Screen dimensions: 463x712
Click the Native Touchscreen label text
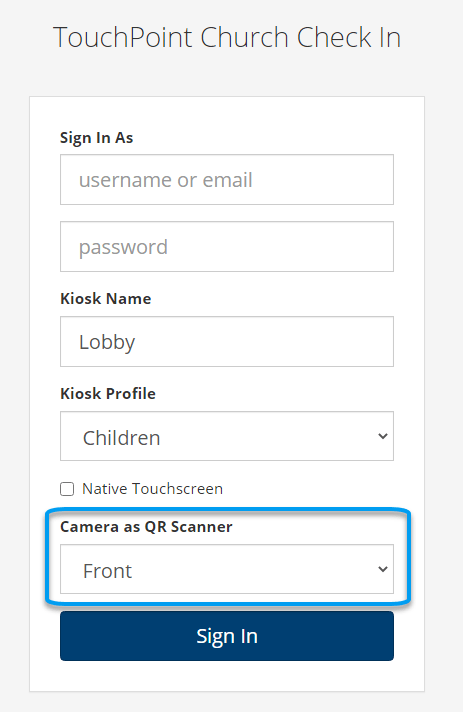(x=153, y=489)
